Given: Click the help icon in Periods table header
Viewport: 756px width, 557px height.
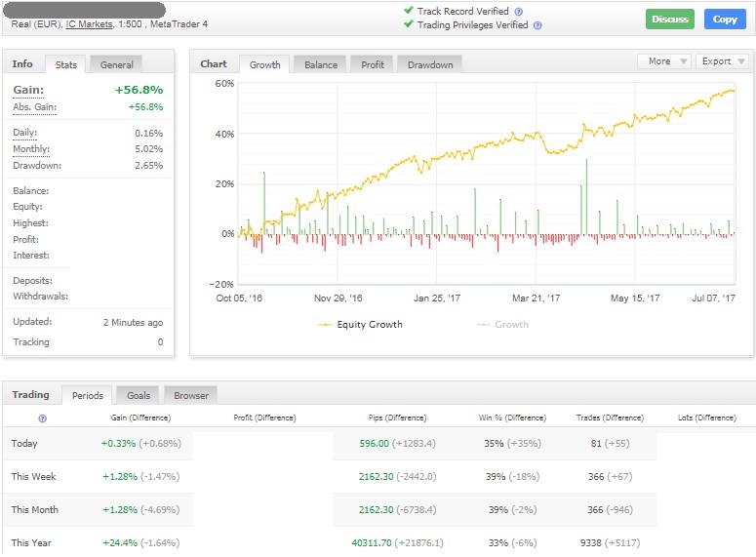Looking at the screenshot, I should pos(42,418).
